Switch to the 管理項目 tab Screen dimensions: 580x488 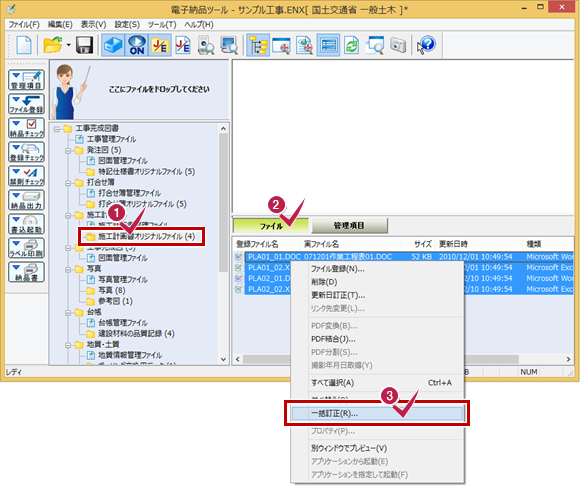coord(350,225)
